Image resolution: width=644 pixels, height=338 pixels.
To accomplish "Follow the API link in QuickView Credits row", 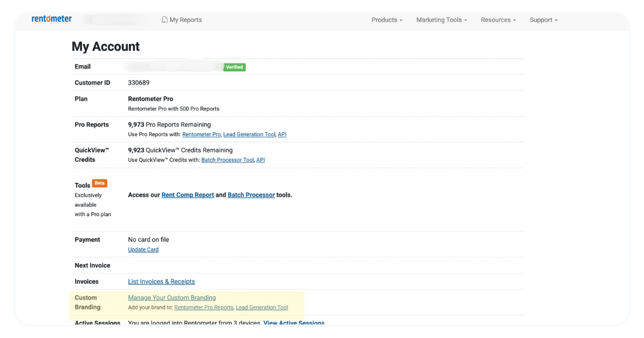I will pos(261,160).
